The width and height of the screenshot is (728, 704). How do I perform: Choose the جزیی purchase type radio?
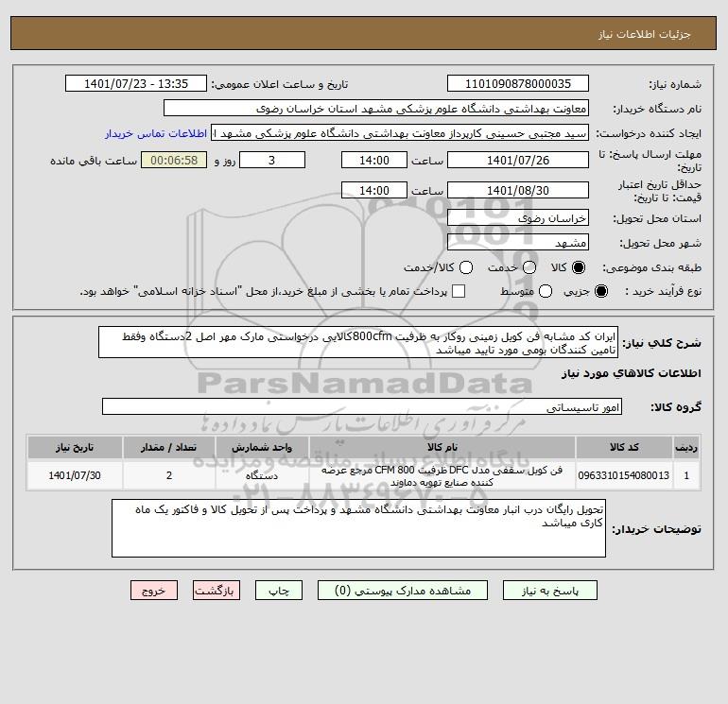click(x=600, y=291)
